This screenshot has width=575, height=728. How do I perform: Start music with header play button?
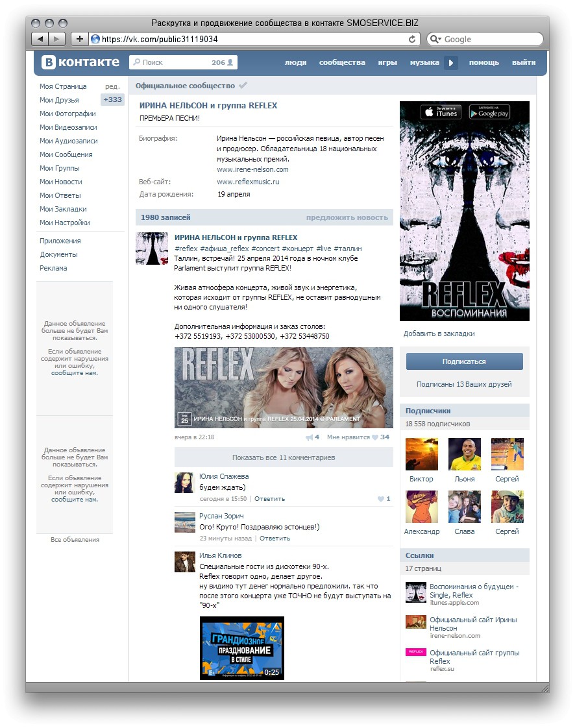click(450, 63)
